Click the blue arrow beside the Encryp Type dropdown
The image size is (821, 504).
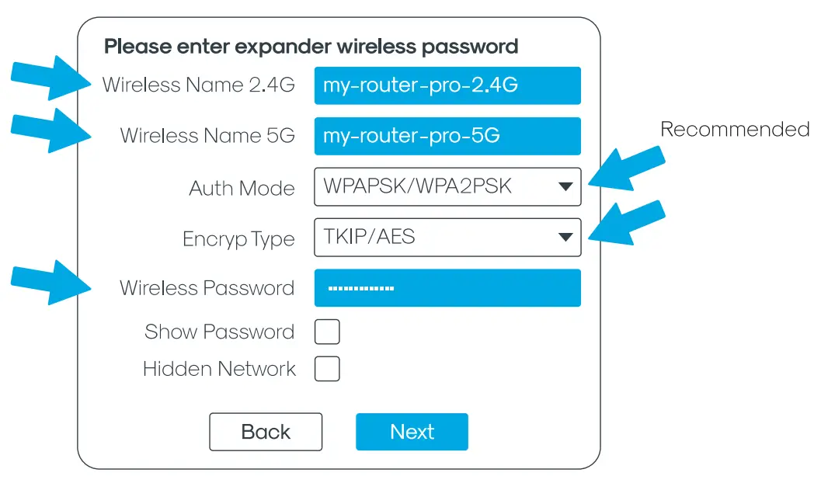(626, 224)
